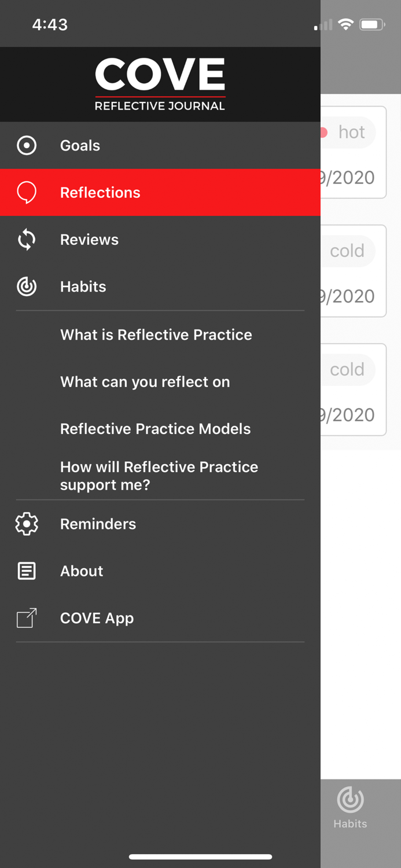Select the Habits bullseye icon in sidebar
The width and height of the screenshot is (401, 868).
[x=26, y=286]
